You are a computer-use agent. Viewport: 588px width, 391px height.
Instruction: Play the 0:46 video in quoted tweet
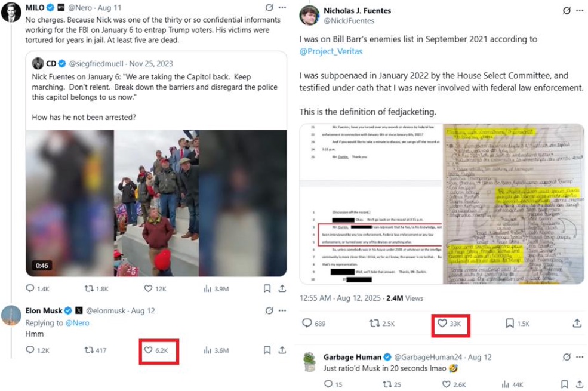click(156, 203)
